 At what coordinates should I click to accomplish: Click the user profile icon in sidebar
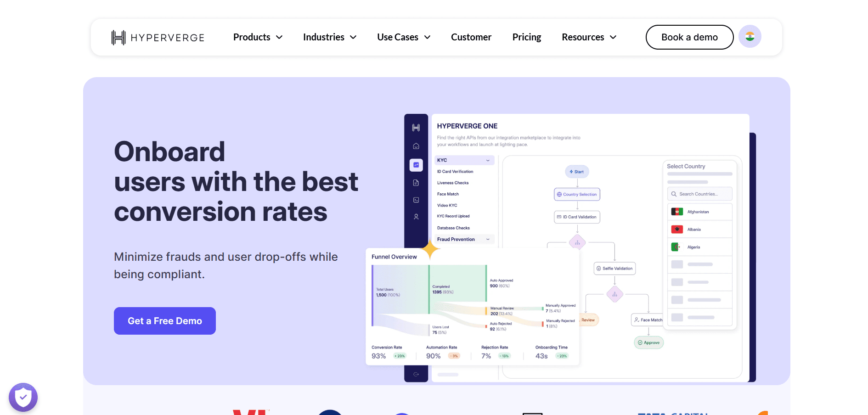(x=416, y=217)
